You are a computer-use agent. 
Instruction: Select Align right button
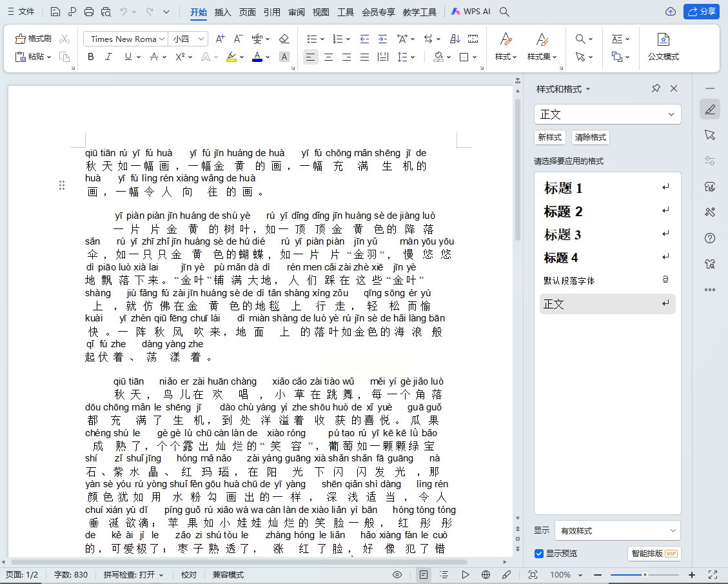347,57
